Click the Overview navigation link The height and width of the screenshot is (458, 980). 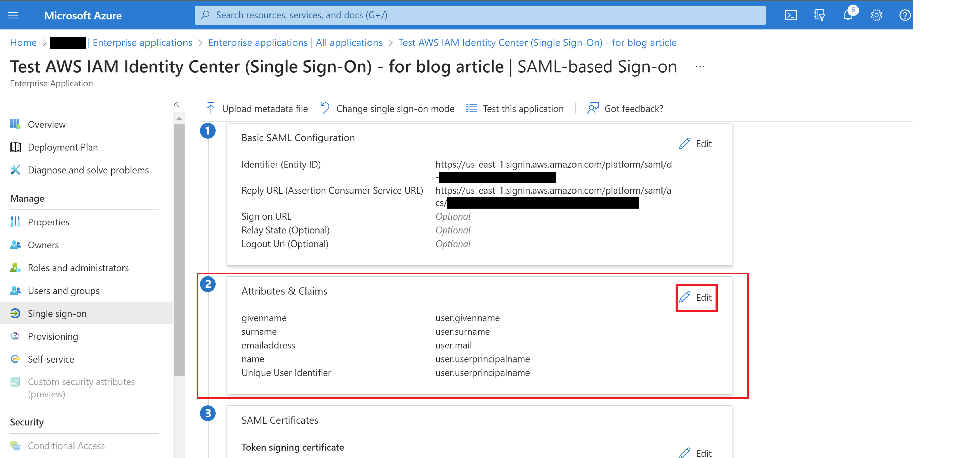pos(47,124)
